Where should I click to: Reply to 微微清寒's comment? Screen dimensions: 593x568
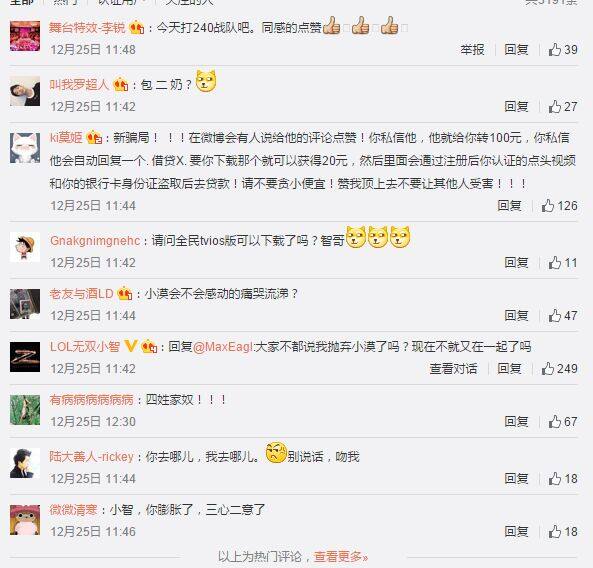point(516,532)
